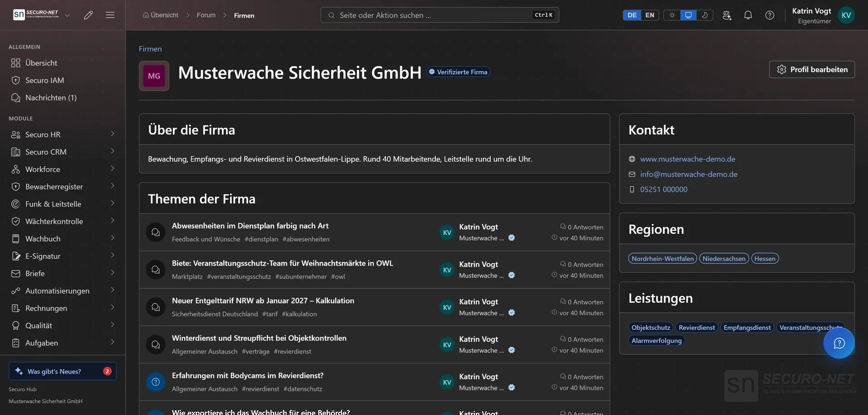
Task: Toggle the hamburger menu icon
Action: pyautogui.click(x=110, y=15)
